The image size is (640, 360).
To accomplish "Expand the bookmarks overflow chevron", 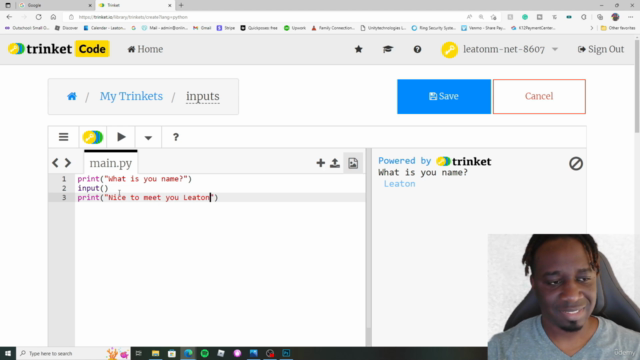I will (592, 28).
